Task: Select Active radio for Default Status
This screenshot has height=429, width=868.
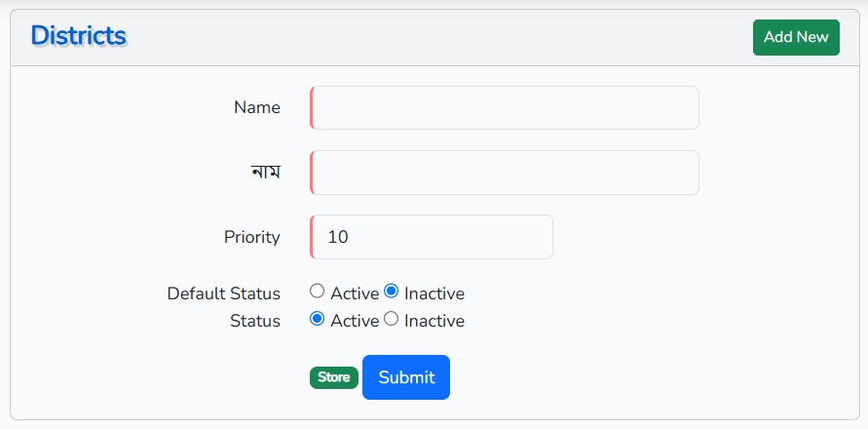Action: [x=317, y=291]
